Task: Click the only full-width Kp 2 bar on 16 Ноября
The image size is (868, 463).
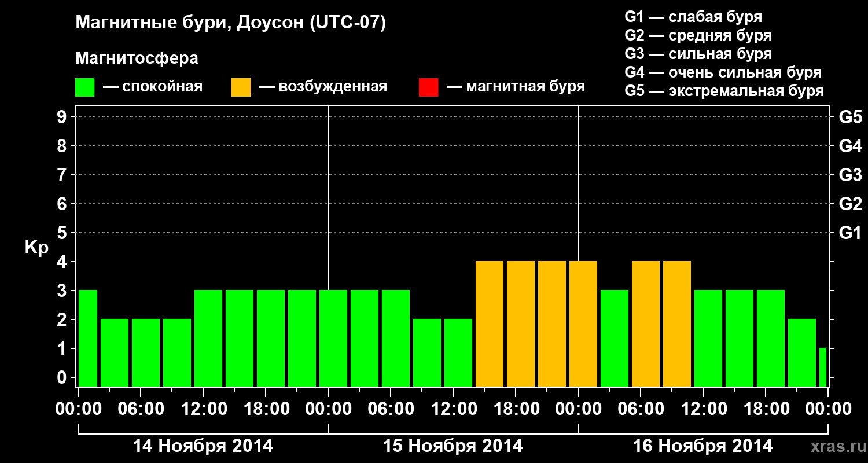Action: click(802, 352)
